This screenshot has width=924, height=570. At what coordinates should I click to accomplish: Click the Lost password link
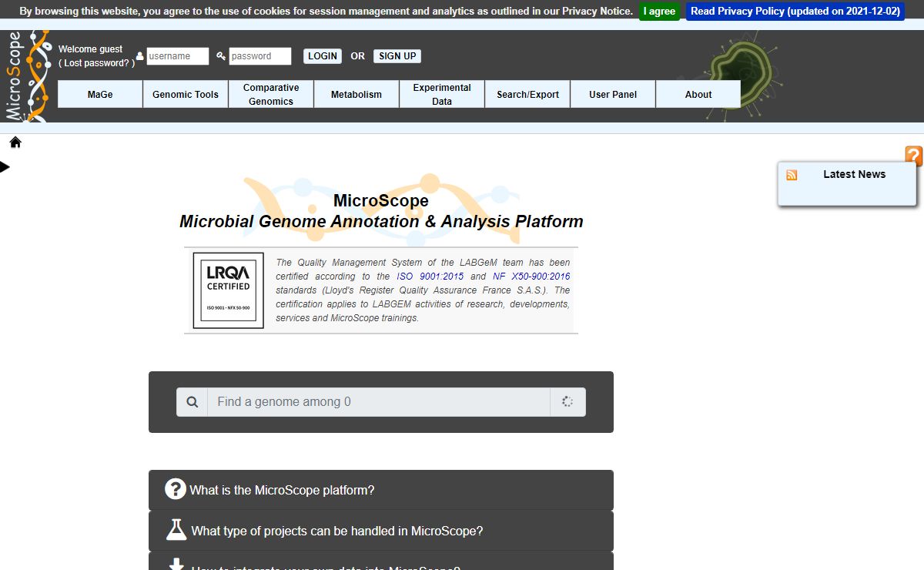[x=96, y=63]
